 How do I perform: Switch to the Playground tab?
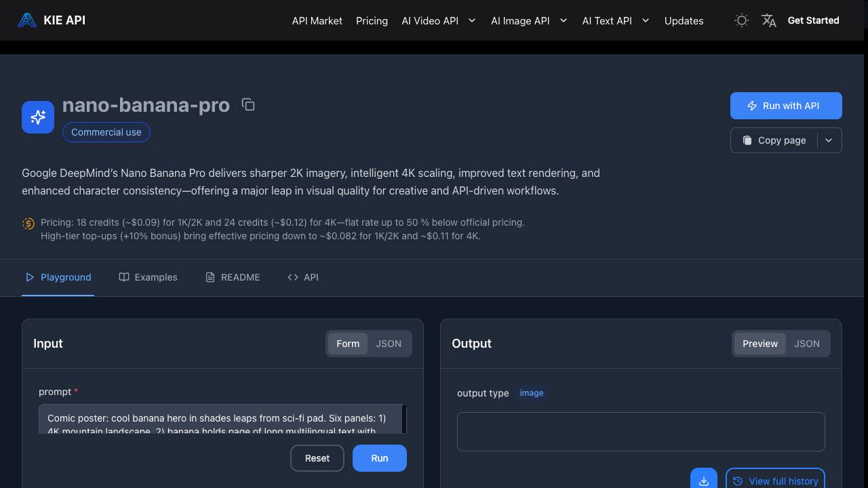point(58,277)
